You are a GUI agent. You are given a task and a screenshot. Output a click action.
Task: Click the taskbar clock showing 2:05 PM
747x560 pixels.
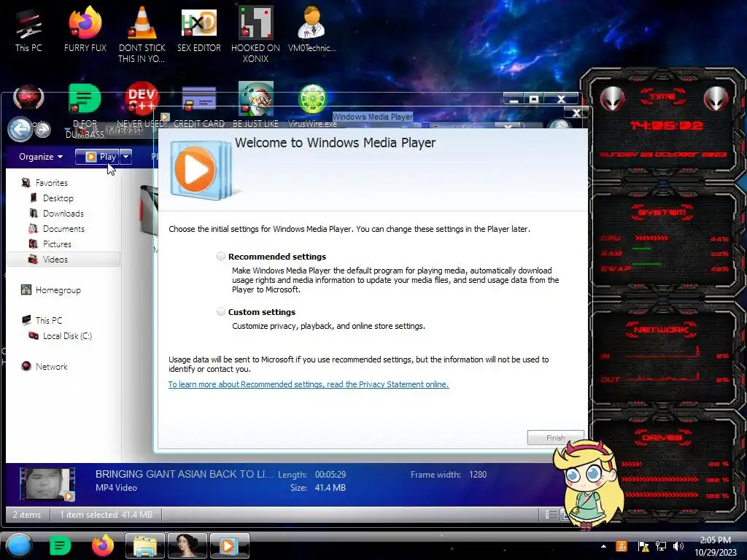click(715, 546)
